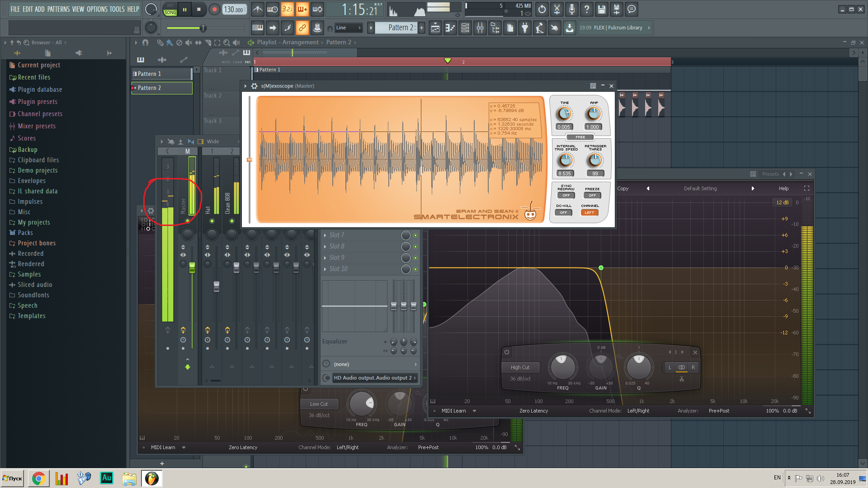The image size is (868, 488).
Task: Click the main volume slider in the toolbar
Action: point(203,28)
